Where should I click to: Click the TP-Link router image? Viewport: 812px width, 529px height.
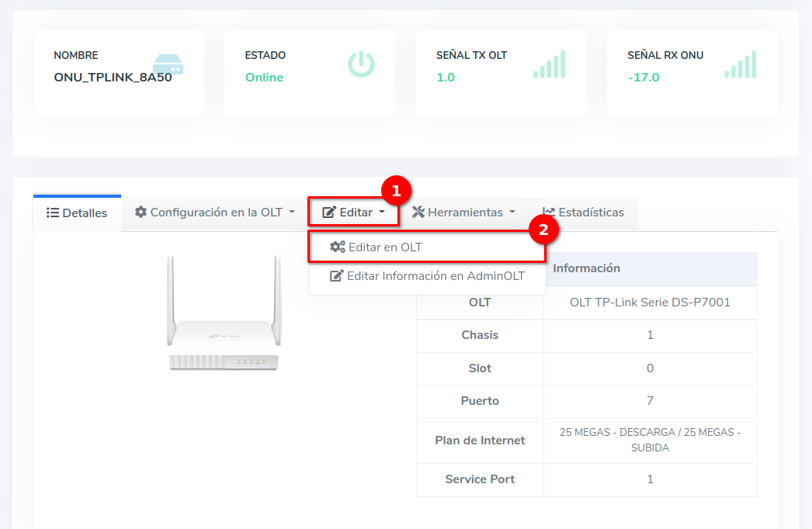click(224, 314)
